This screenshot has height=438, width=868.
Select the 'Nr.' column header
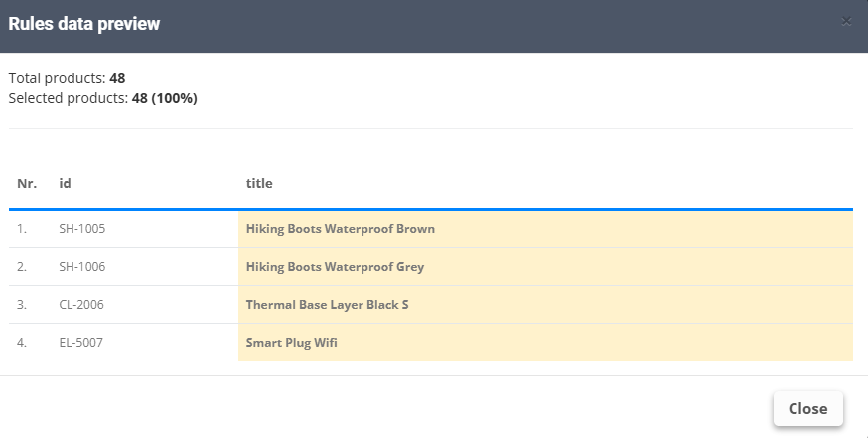pos(27,183)
